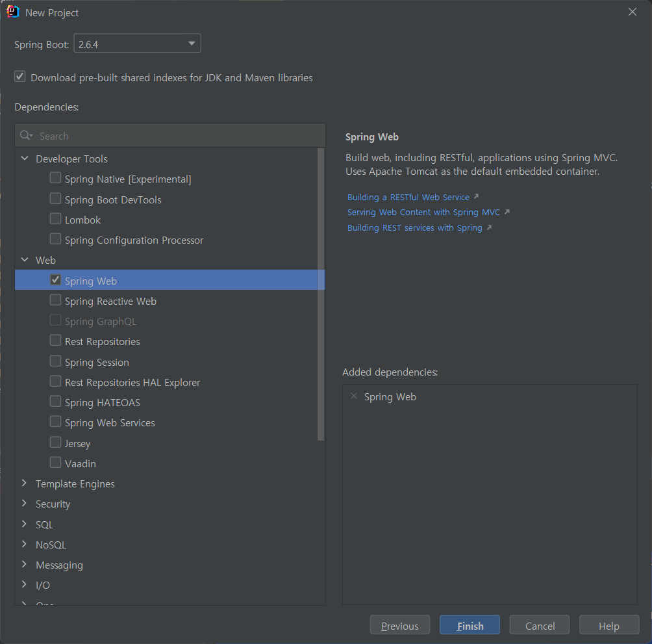Image resolution: width=652 pixels, height=644 pixels.
Task: Select the Spring Web tree row label
Action: pyautogui.click(x=91, y=281)
